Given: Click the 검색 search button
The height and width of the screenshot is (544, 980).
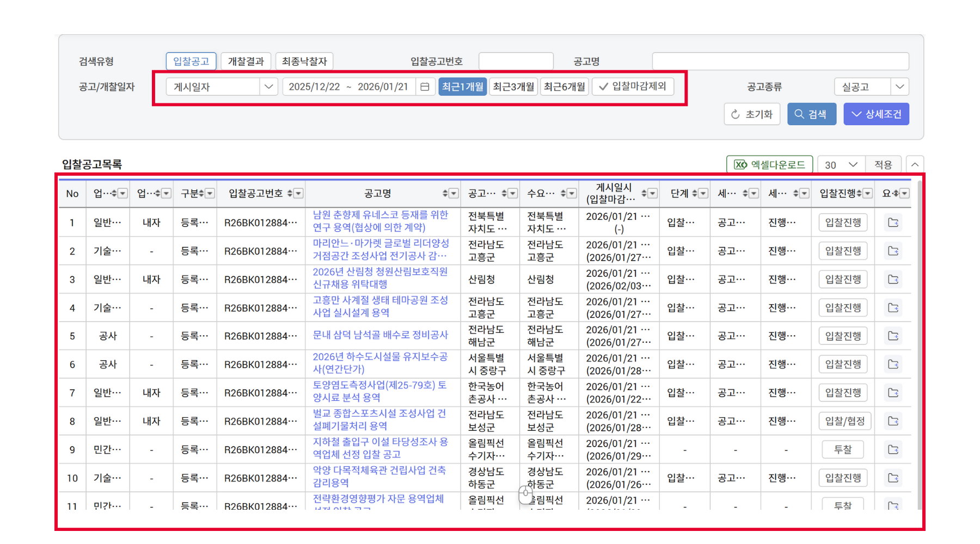Looking at the screenshot, I should 811,114.
